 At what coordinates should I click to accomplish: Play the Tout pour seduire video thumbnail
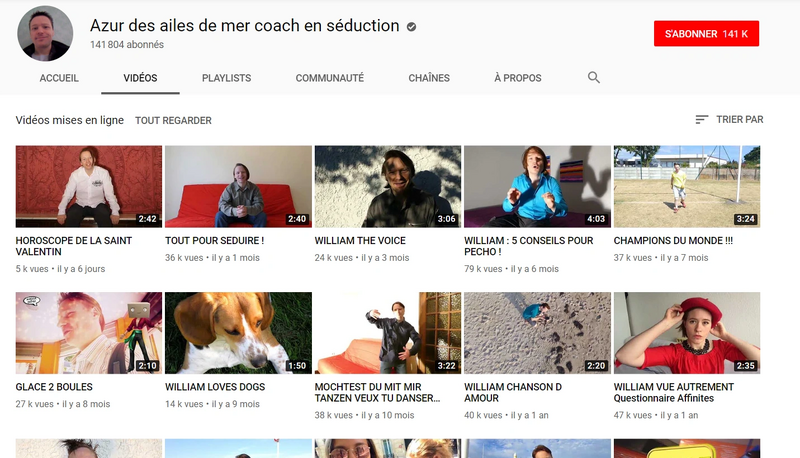coord(238,187)
